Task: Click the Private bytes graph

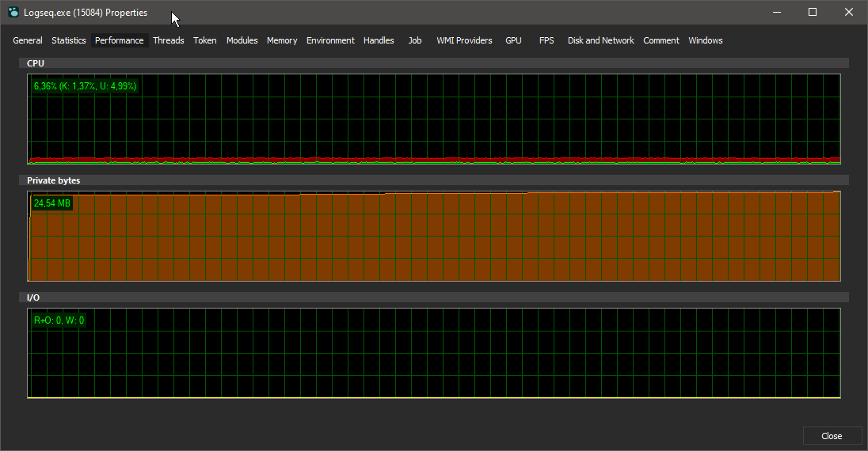Action: [434, 237]
